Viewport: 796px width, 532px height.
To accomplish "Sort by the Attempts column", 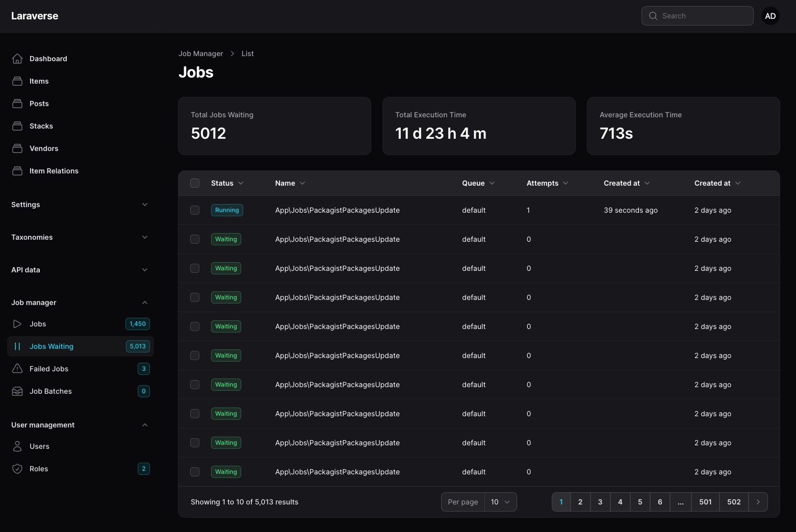I will point(547,183).
